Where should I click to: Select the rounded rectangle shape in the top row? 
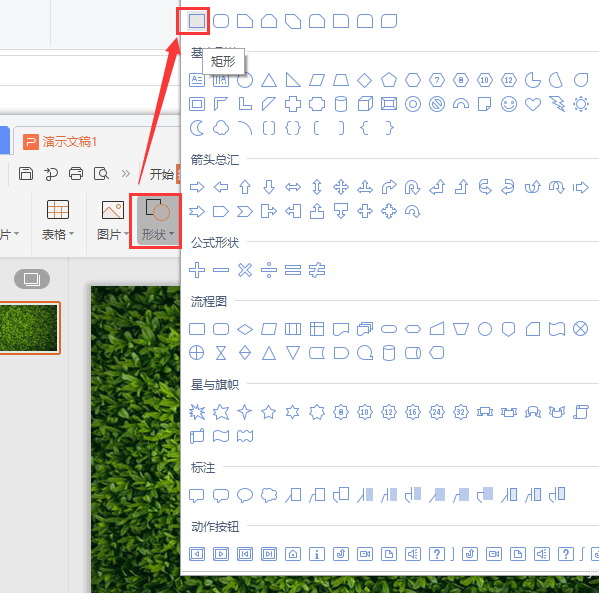pyautogui.click(x=221, y=21)
